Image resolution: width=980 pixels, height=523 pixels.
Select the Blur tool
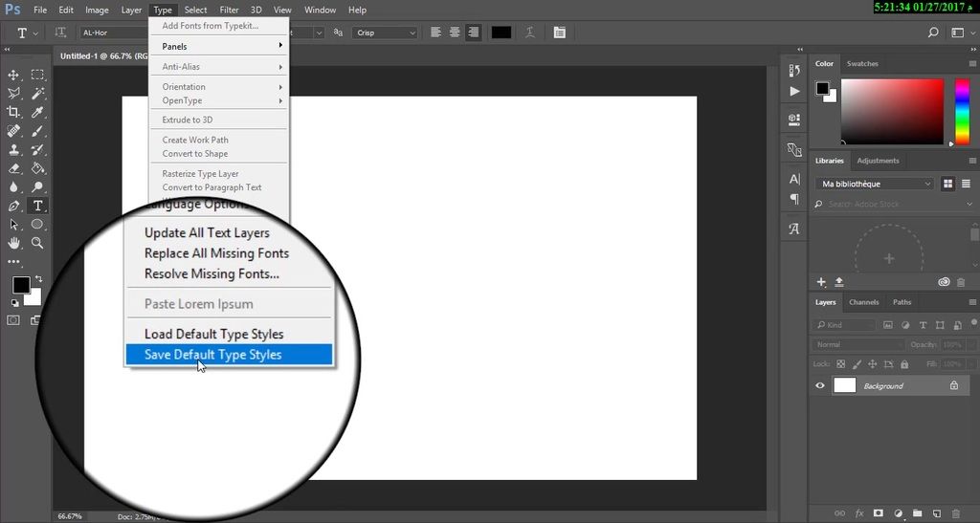[13, 187]
